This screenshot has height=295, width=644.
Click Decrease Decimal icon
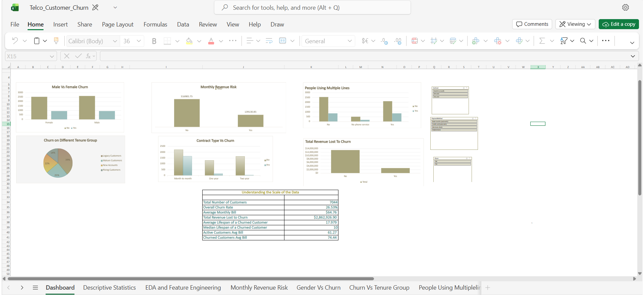pos(384,41)
